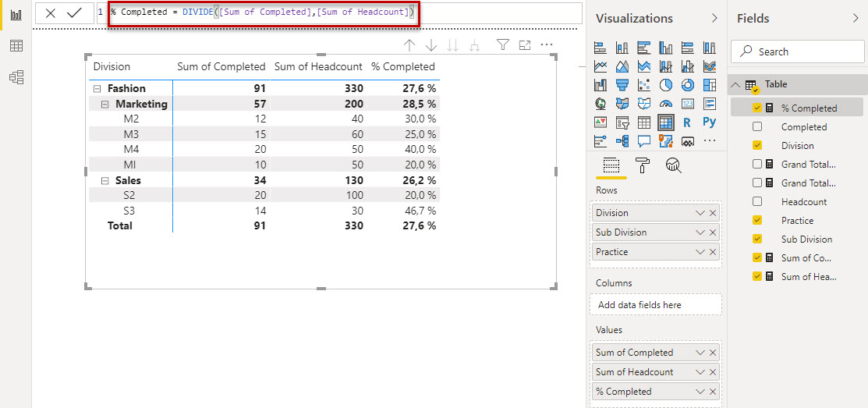This screenshot has width=868, height=408.
Task: Select the Decomposition tree visual
Action: pos(622,140)
